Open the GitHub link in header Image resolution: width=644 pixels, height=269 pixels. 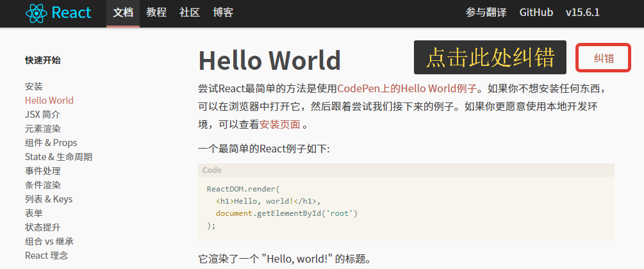(536, 13)
